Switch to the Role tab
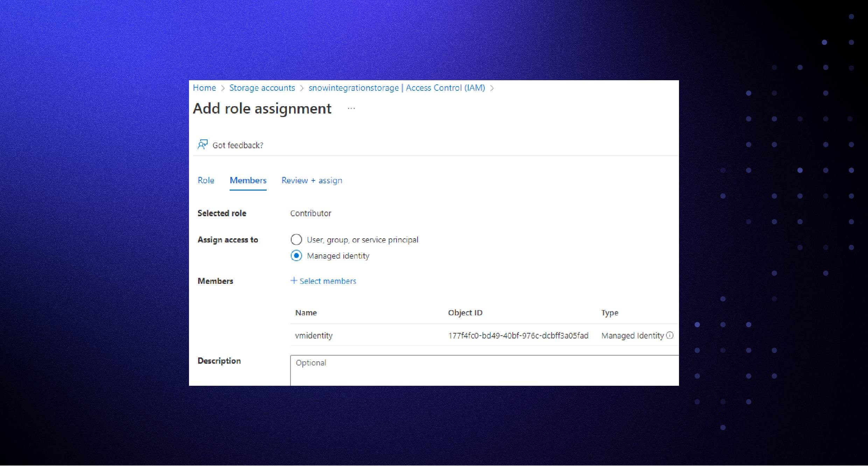Screen dimensions: 868x466 coord(206,180)
